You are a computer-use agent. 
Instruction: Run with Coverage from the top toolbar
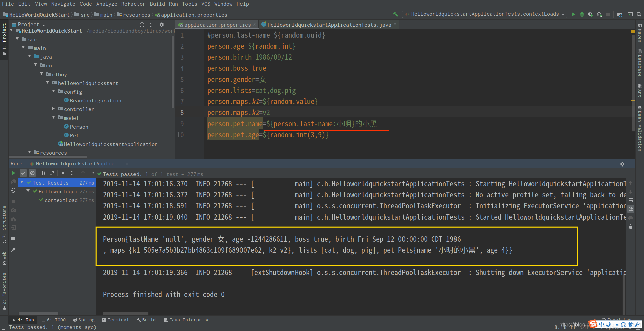[x=591, y=14]
